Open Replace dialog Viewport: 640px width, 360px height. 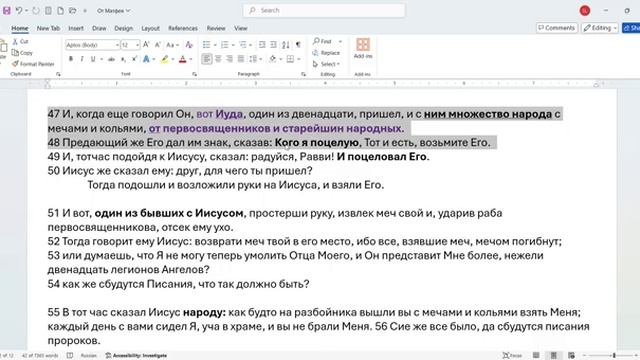click(326, 53)
